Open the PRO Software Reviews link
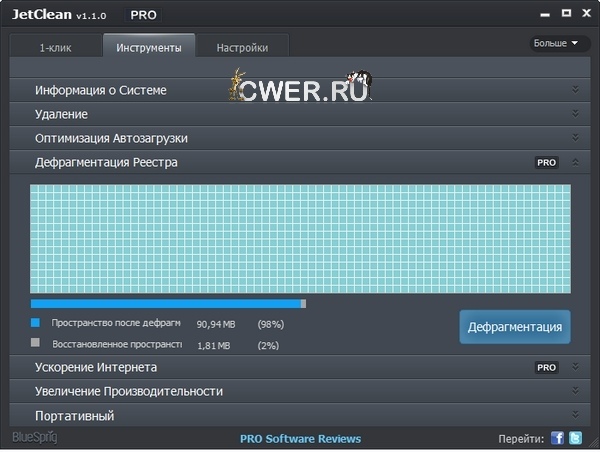Viewport: 600px width, 453px height. (300, 439)
